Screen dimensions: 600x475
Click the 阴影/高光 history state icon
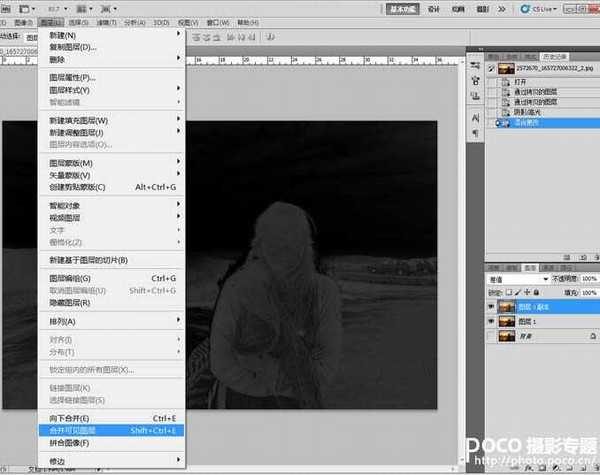(x=504, y=113)
